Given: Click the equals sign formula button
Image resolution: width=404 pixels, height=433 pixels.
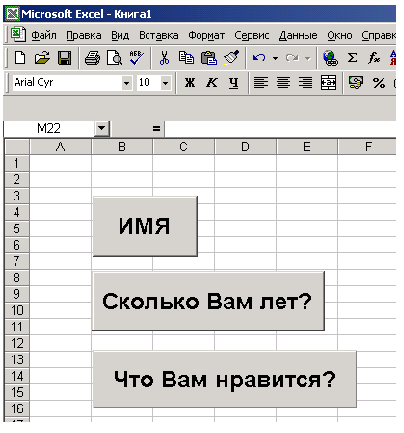Looking at the screenshot, I should (156, 128).
